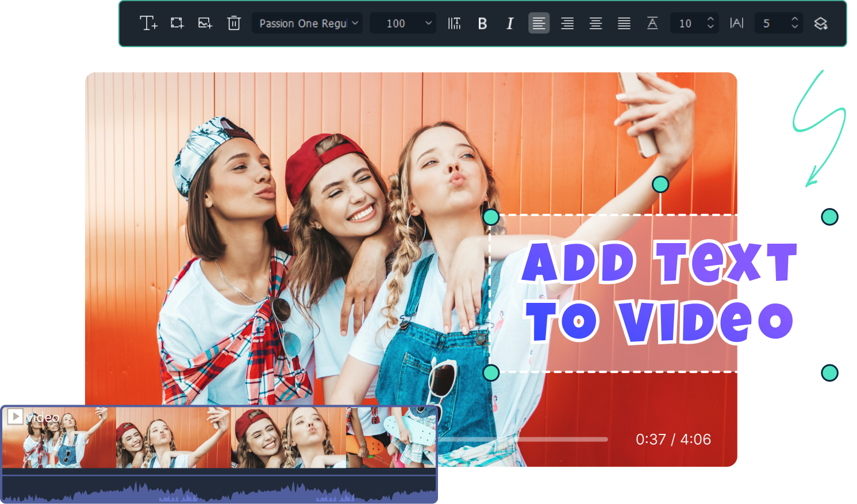Screen dimensions: 857x504
Task: Set text alignment to right
Action: (x=567, y=23)
